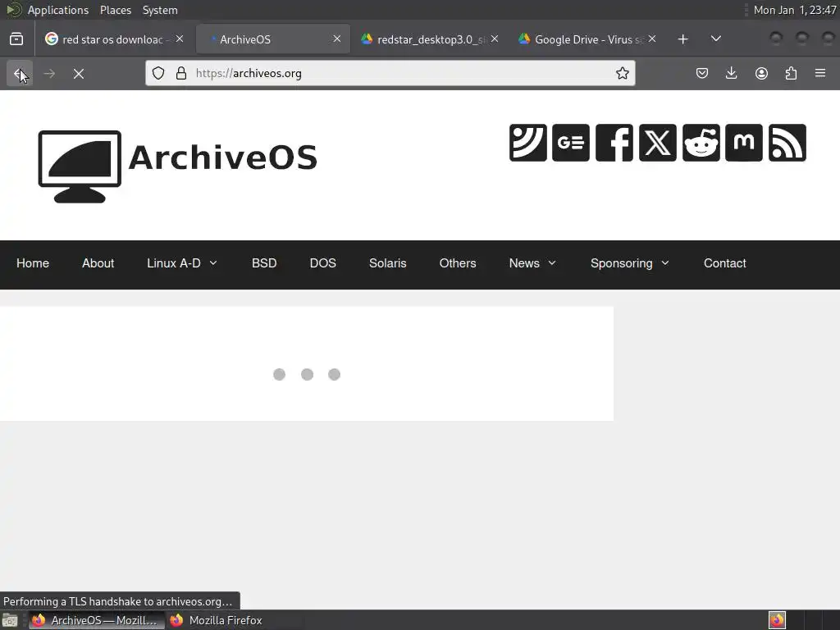Click the ArchiveOS Facebook icon

click(614, 143)
